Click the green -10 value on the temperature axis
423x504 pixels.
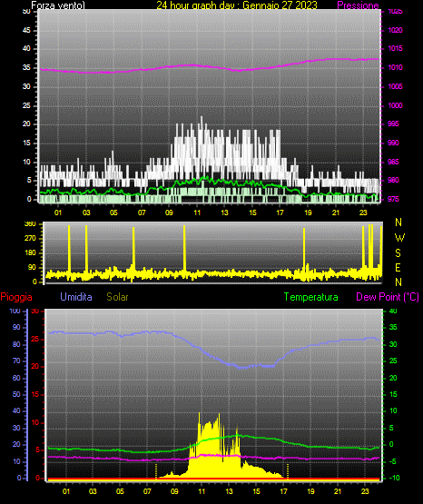395,478
